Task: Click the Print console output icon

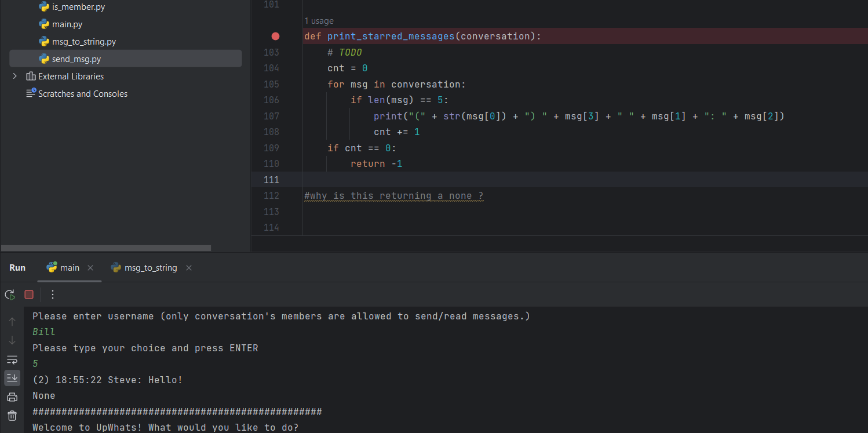Action: coord(12,397)
